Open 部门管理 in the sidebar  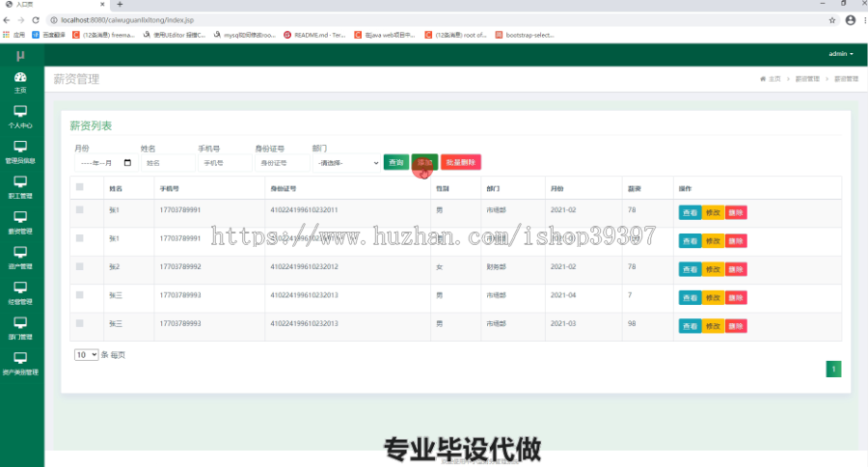pyautogui.click(x=20, y=329)
